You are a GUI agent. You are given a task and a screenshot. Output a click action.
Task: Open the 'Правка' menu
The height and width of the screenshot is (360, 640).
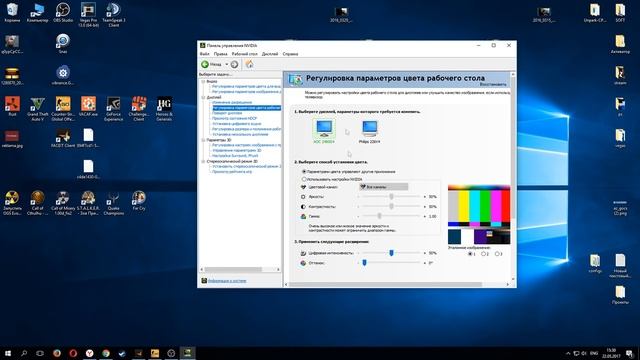coord(220,54)
